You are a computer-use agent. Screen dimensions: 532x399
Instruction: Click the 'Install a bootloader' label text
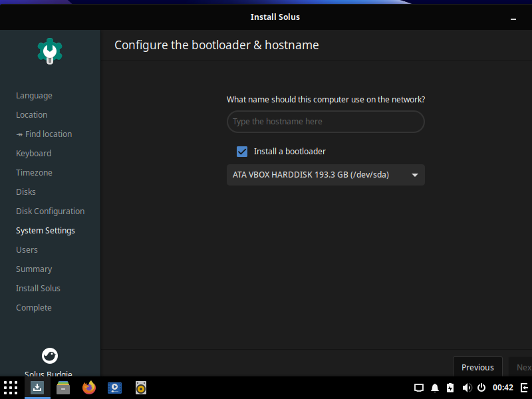click(x=290, y=152)
